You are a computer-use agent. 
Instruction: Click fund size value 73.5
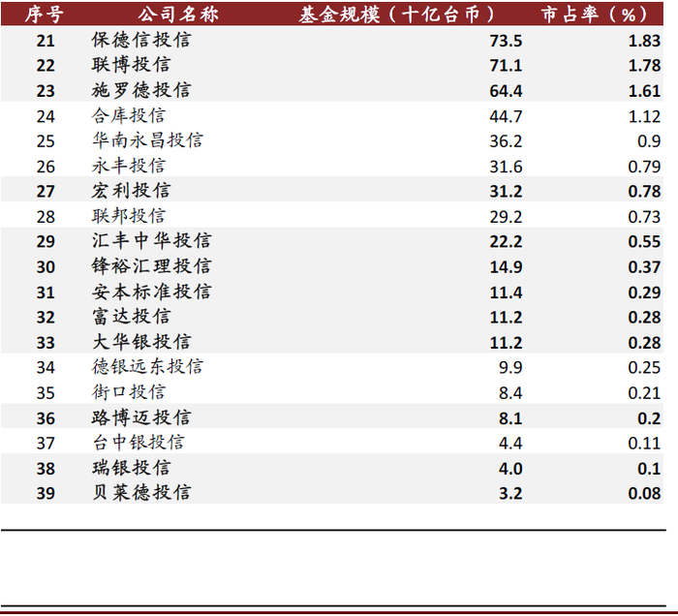[x=506, y=41]
